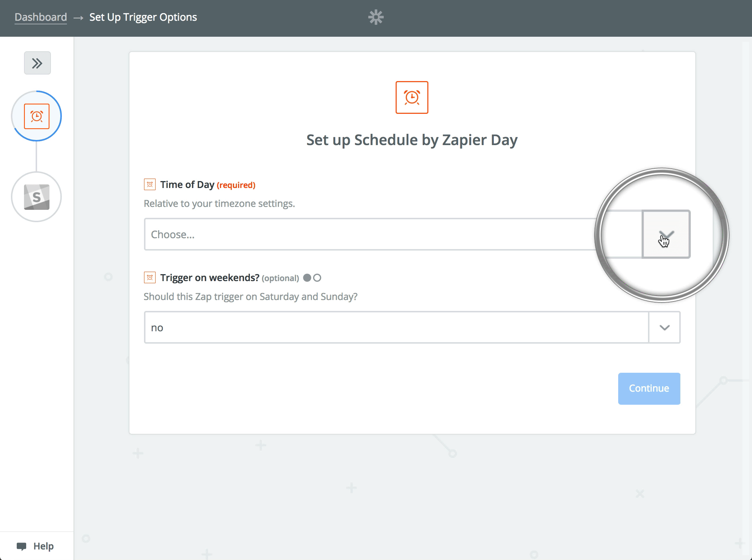Click the Continue button
This screenshot has width=752, height=560.
click(649, 388)
